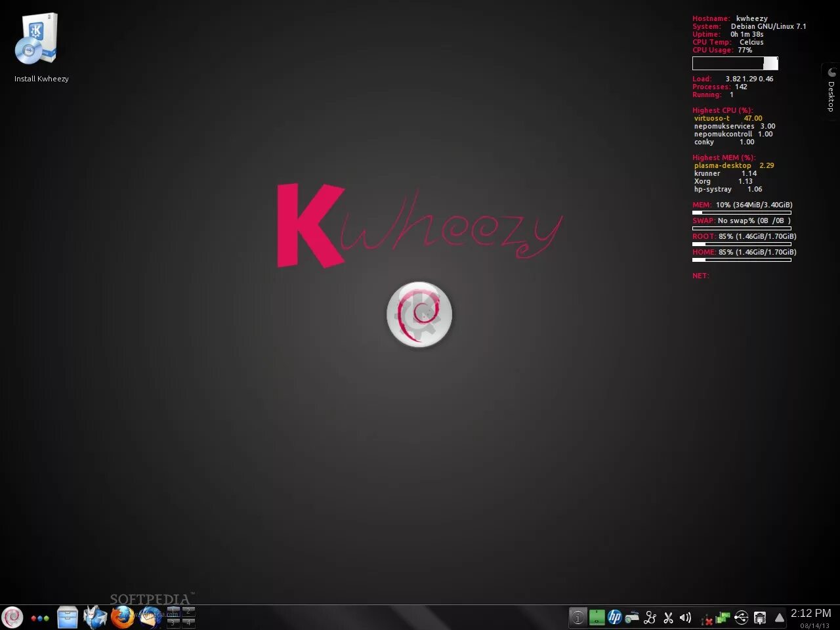The width and height of the screenshot is (840, 630).
Task: Open the Install Kwheezy desktop icon
Action: click(41, 49)
